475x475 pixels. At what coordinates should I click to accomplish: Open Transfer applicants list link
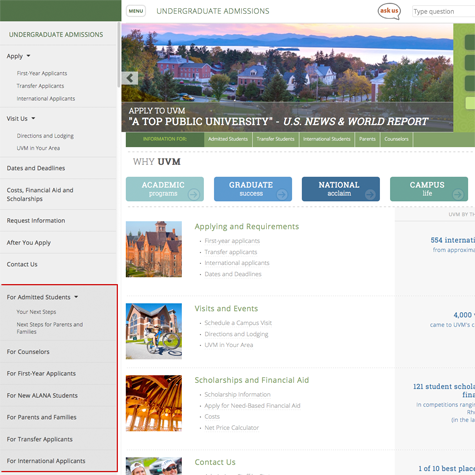(x=231, y=252)
